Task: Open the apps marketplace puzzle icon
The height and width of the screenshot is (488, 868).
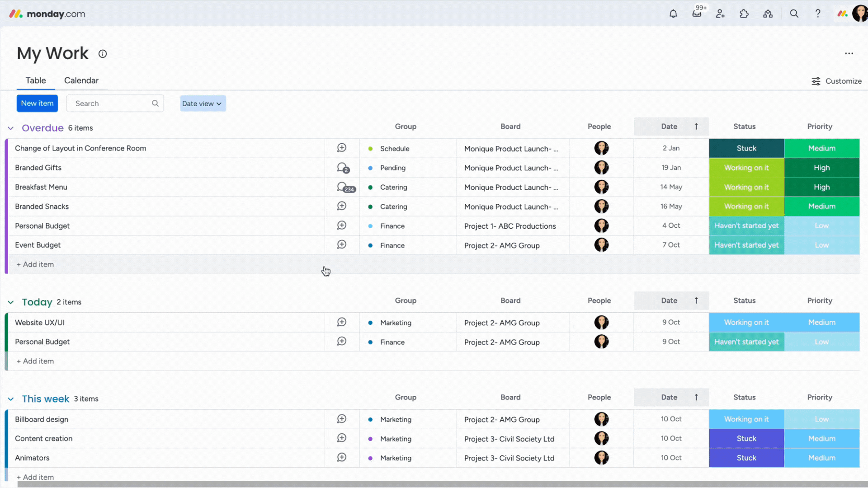Action: (x=744, y=14)
